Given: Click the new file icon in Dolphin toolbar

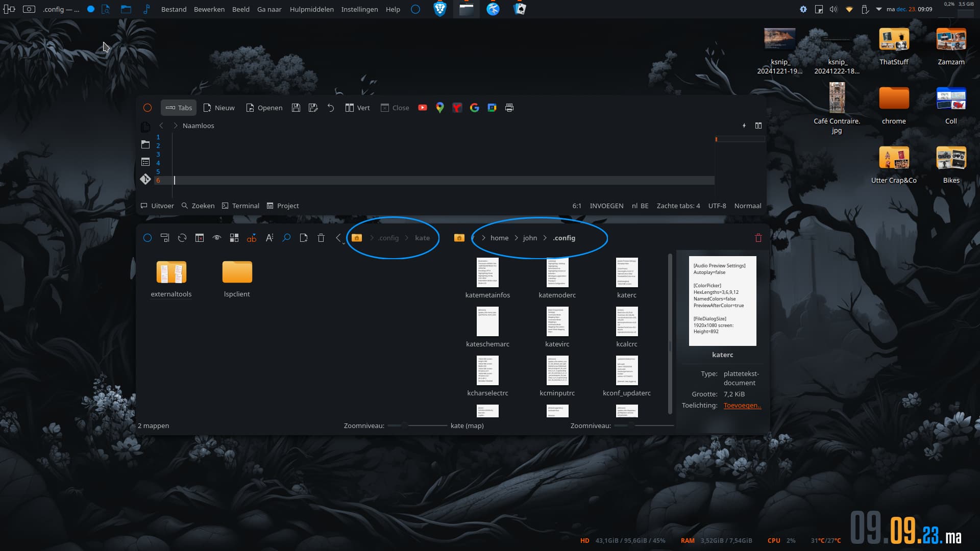Looking at the screenshot, I should [304, 238].
